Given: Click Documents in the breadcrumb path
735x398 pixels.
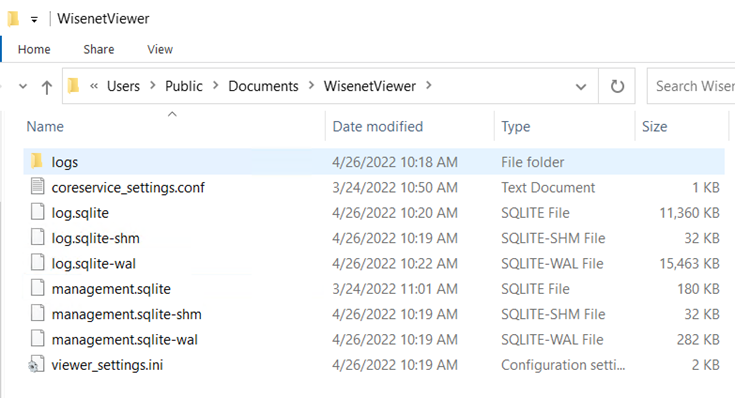Looking at the screenshot, I should click(263, 86).
